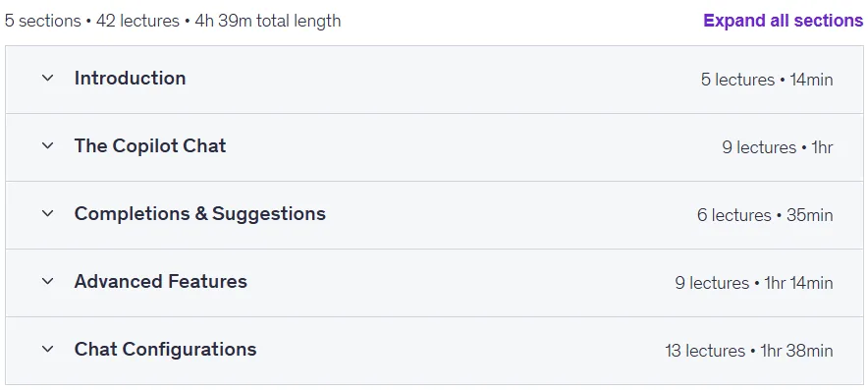Click the '42 lectures' summary text
The width and height of the screenshot is (868, 390).
137,21
